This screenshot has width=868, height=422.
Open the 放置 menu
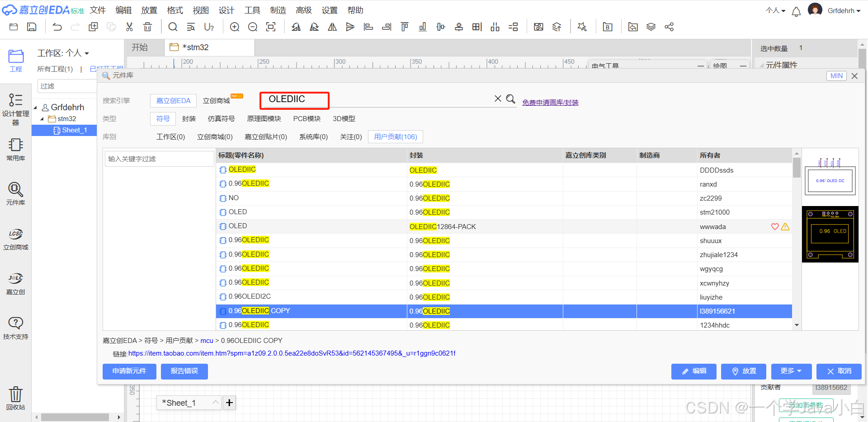pyautogui.click(x=149, y=10)
